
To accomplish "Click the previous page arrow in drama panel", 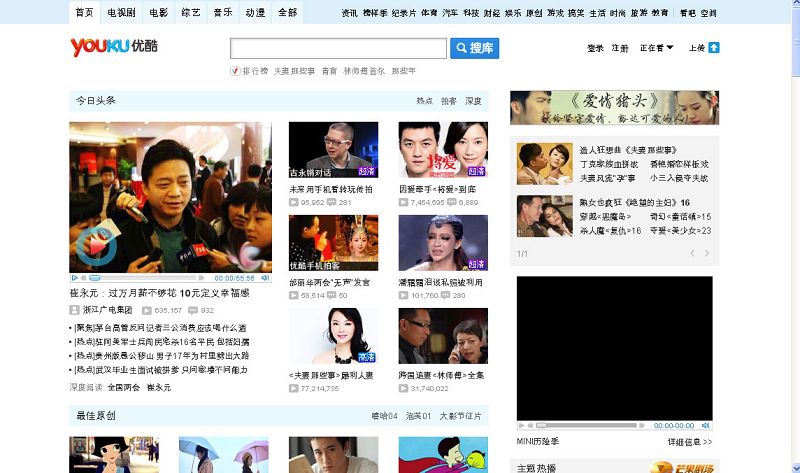I will [x=691, y=254].
